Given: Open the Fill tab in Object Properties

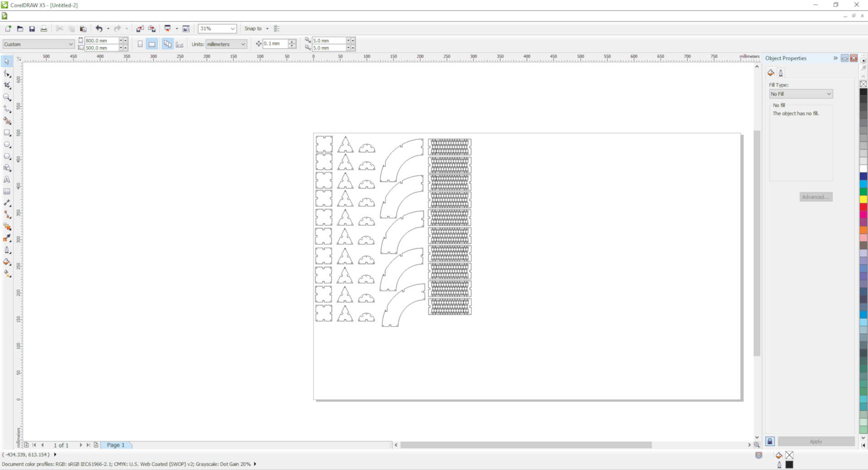Looking at the screenshot, I should 771,73.
